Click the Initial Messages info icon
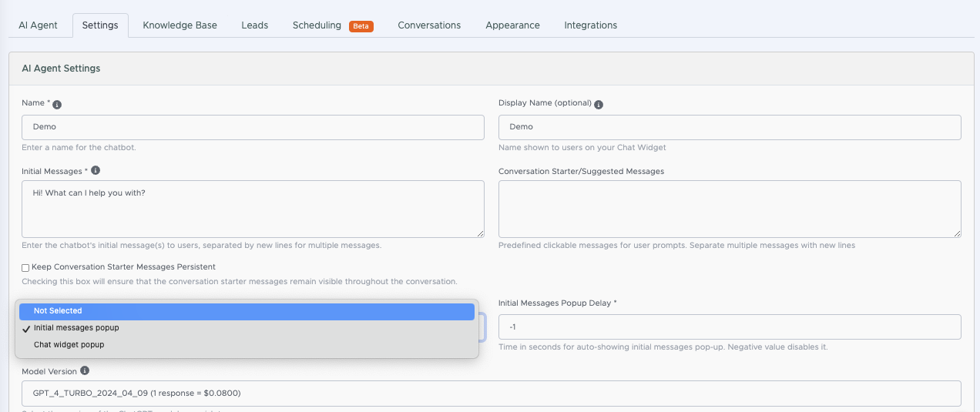Screen dimensions: 980x412 click(x=96, y=171)
